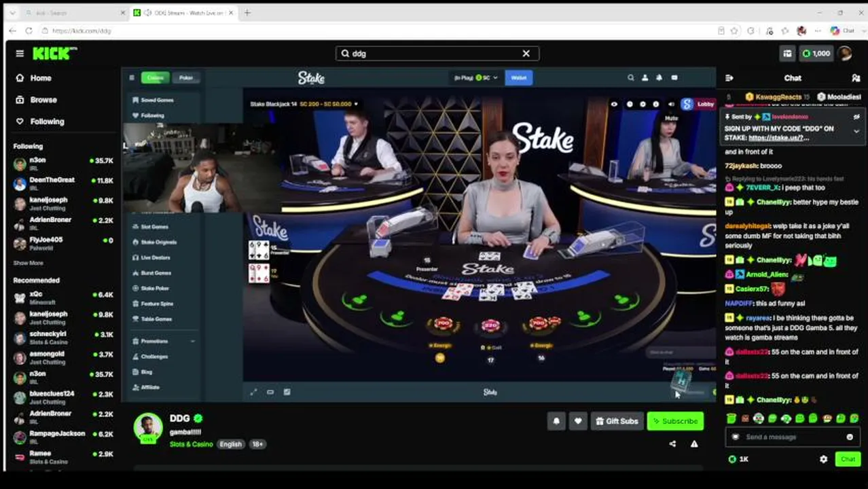Select FlyJoe405 in Following list
Image resolution: width=868 pixels, height=489 pixels.
pyautogui.click(x=62, y=242)
